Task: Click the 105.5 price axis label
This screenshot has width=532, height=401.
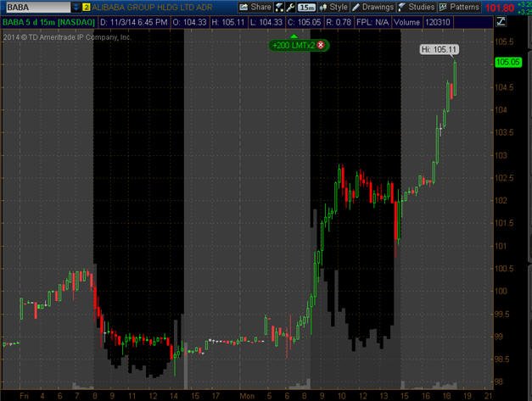Action: (x=505, y=42)
